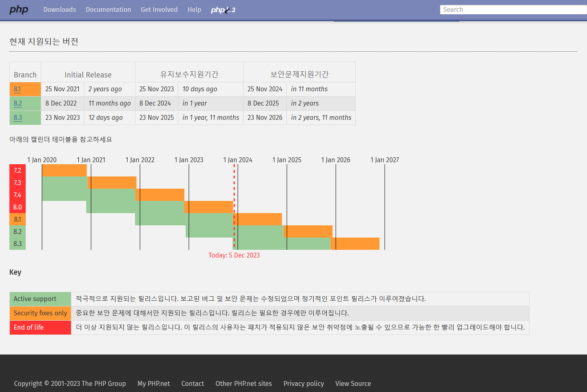The image size is (587, 392).
Task: Open the 8.1 branch link in table
Action: (x=17, y=89)
